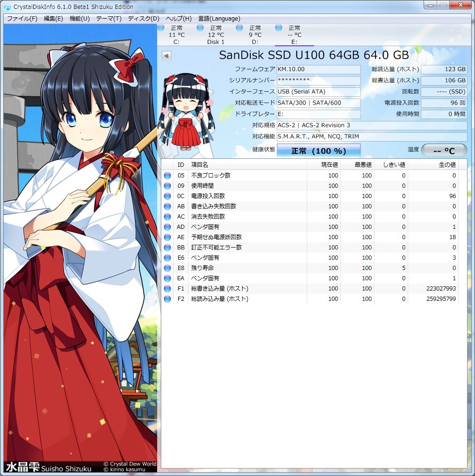
Task: Select the 残り寿命 attribute name
Action: [202, 268]
